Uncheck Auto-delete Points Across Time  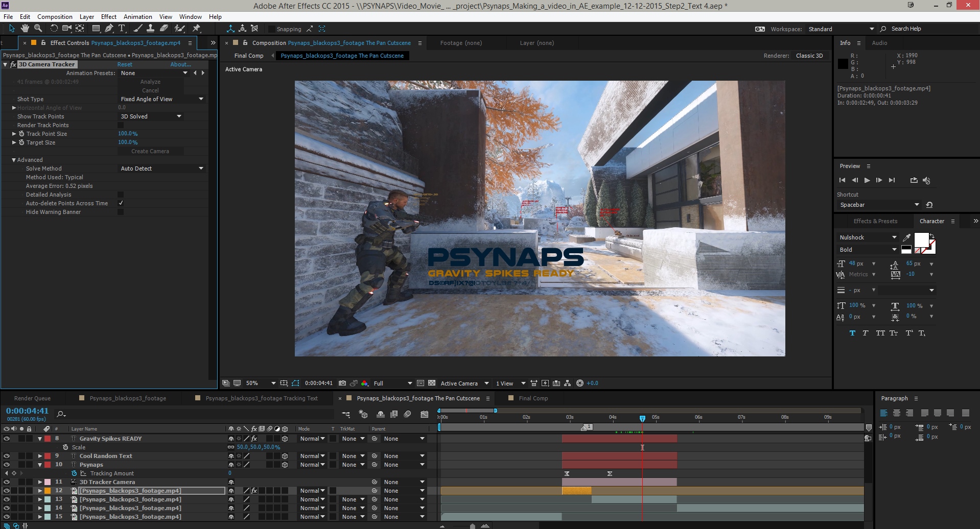coord(121,203)
